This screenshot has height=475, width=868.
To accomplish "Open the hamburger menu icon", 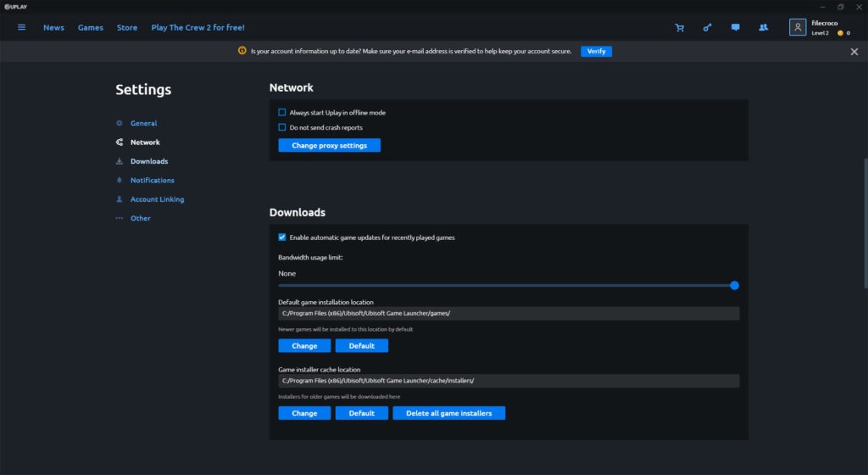I will 21,27.
